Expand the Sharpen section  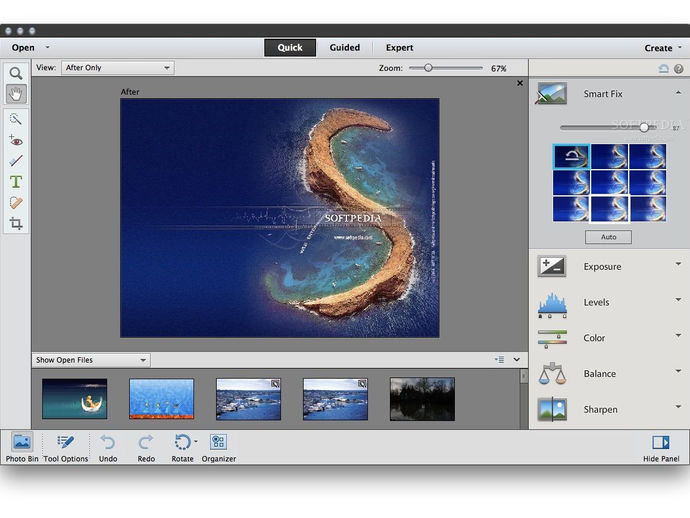[678, 407]
